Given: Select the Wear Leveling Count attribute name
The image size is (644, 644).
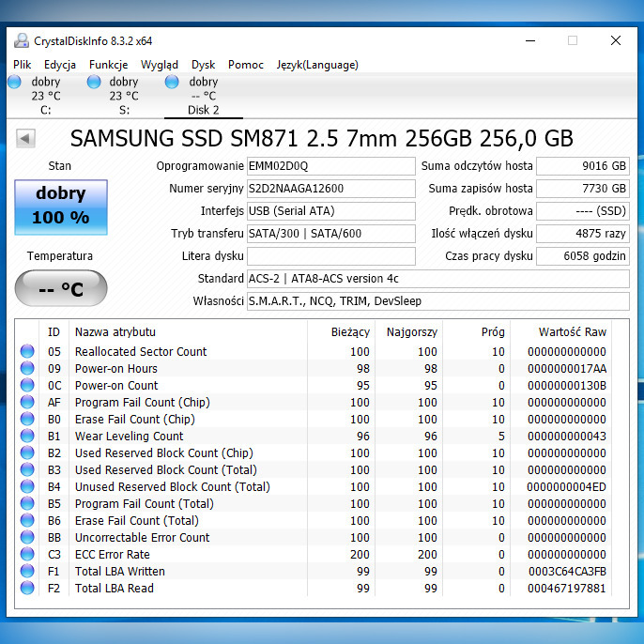Looking at the screenshot, I should (x=129, y=436).
